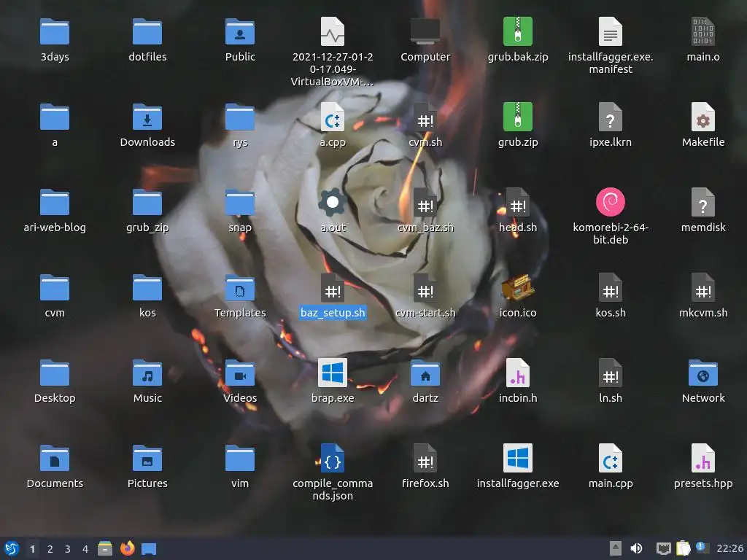Viewport: 747px width, 560px height.
Task: Open the file manager from taskbar
Action: pos(105,548)
